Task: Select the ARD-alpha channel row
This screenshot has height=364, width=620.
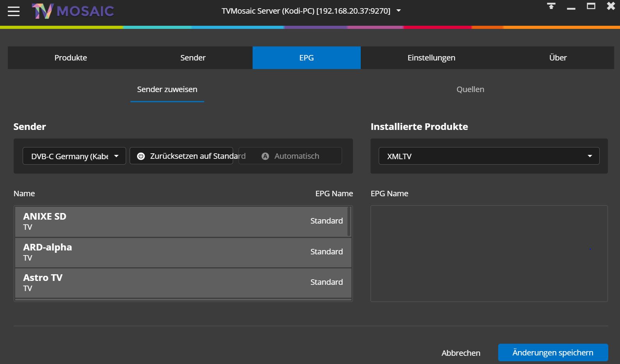Action: point(183,252)
